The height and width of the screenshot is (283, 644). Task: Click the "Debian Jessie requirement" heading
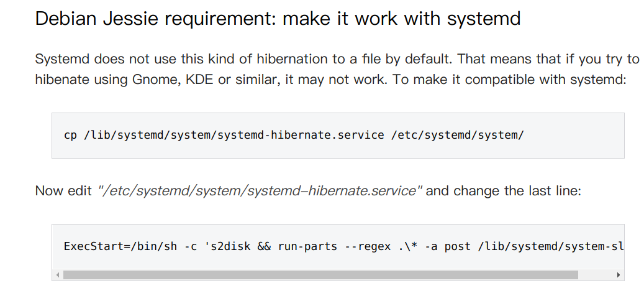click(x=277, y=19)
